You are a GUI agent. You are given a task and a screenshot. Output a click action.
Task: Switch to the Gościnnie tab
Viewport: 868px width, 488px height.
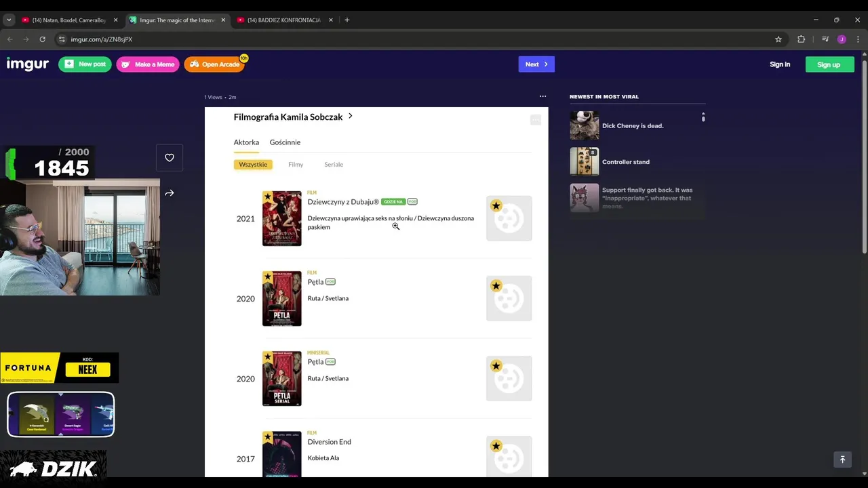tap(285, 142)
